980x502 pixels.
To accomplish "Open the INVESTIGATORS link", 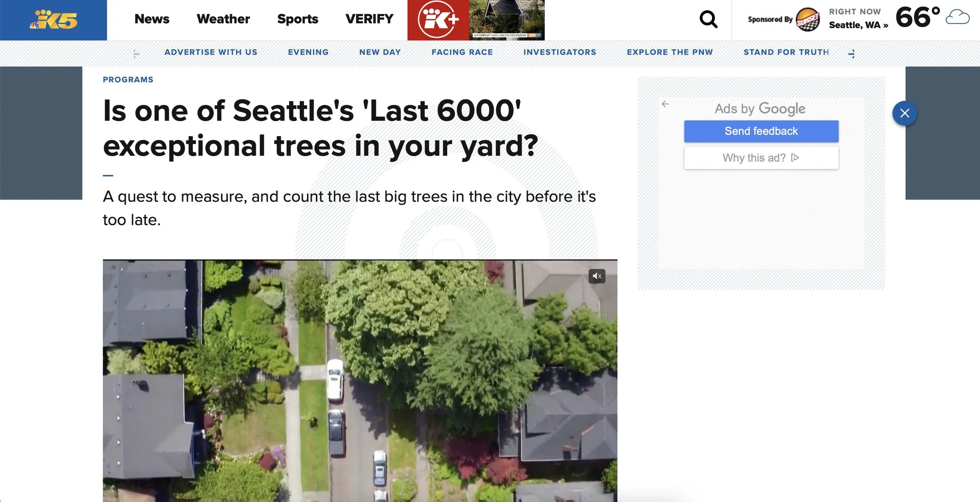I will click(x=559, y=52).
